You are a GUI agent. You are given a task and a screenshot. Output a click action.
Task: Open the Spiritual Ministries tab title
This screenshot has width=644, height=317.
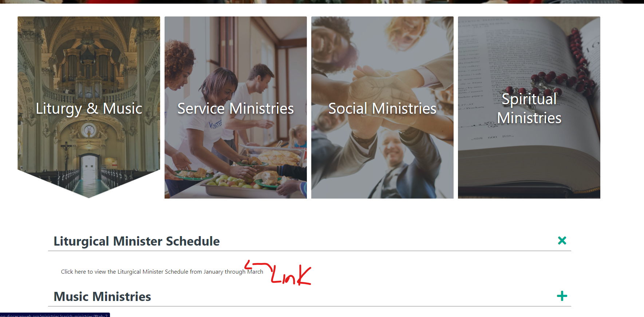pyautogui.click(x=529, y=108)
